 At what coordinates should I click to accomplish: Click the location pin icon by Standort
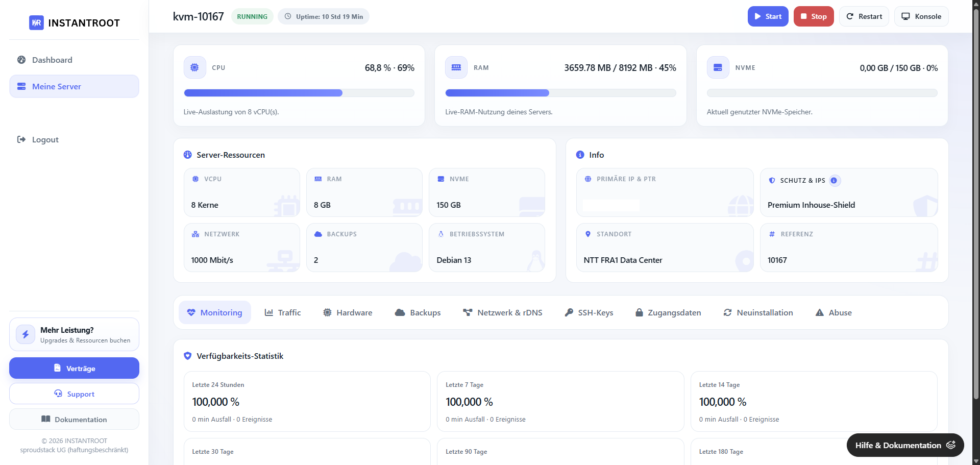(x=588, y=234)
